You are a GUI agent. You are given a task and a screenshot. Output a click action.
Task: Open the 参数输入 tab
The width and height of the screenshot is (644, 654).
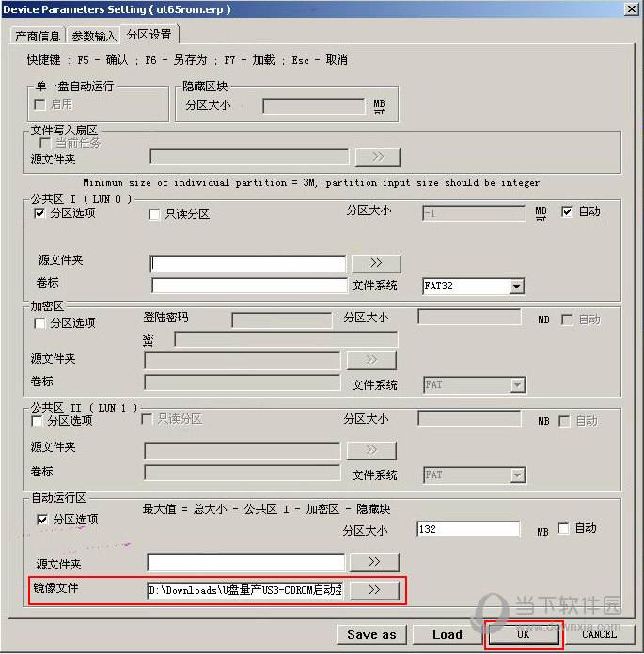tap(93, 37)
